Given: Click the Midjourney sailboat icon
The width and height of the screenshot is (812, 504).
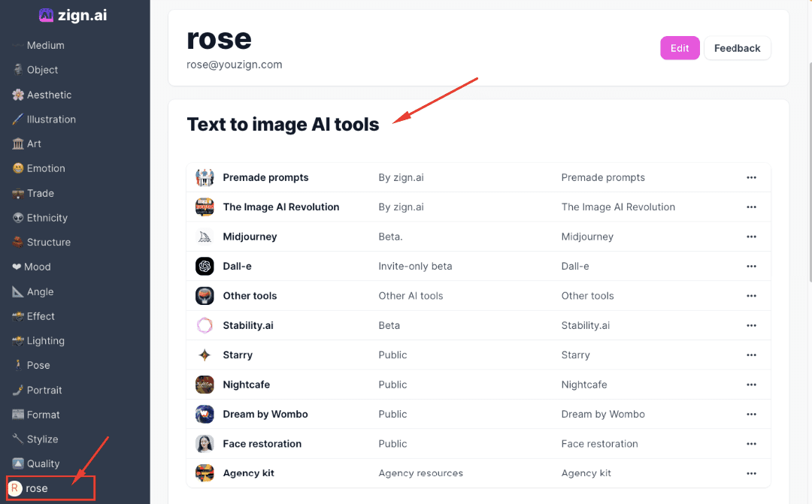Looking at the screenshot, I should 205,237.
